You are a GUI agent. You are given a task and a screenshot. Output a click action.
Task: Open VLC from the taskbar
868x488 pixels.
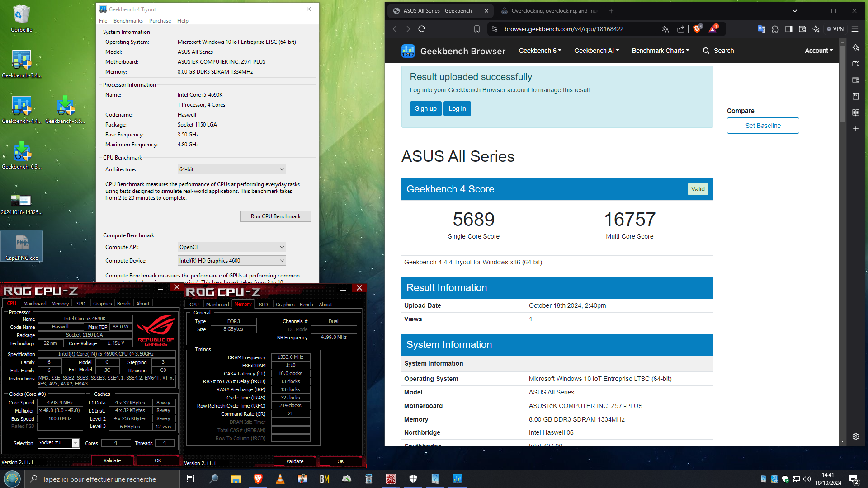(x=280, y=479)
